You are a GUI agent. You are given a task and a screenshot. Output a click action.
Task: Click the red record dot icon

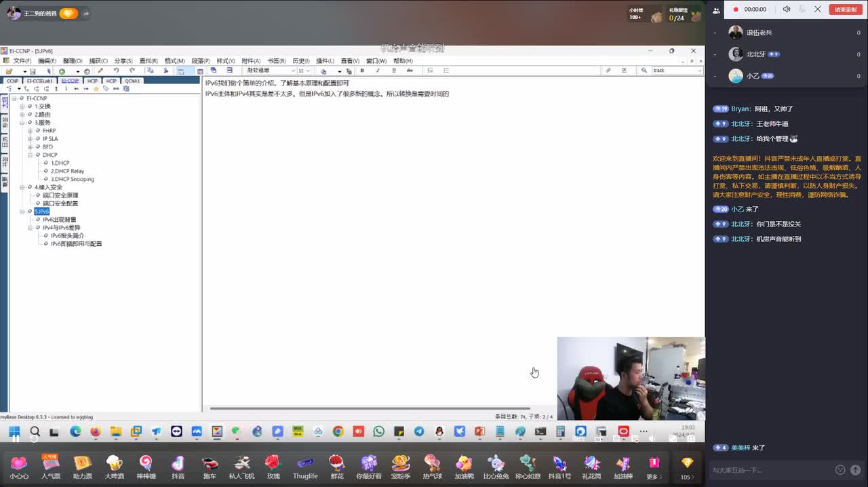tap(736, 9)
